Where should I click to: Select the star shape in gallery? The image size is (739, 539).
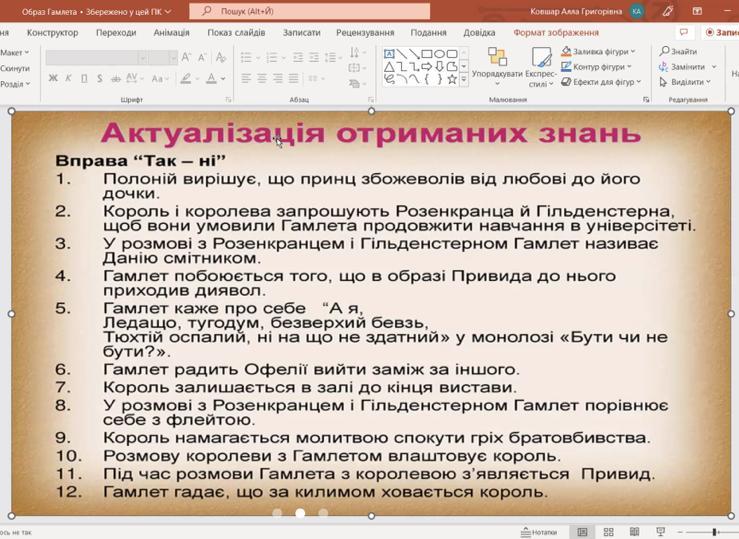(x=452, y=79)
